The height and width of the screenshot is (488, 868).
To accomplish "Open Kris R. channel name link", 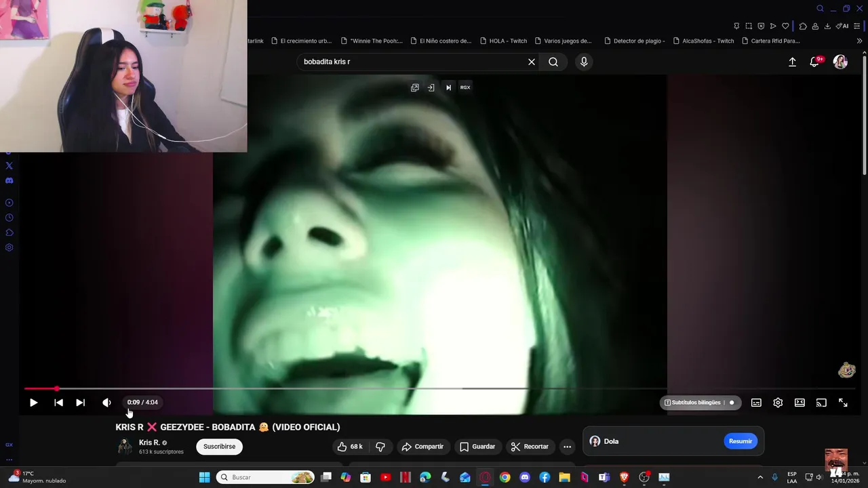I will pyautogui.click(x=149, y=443).
